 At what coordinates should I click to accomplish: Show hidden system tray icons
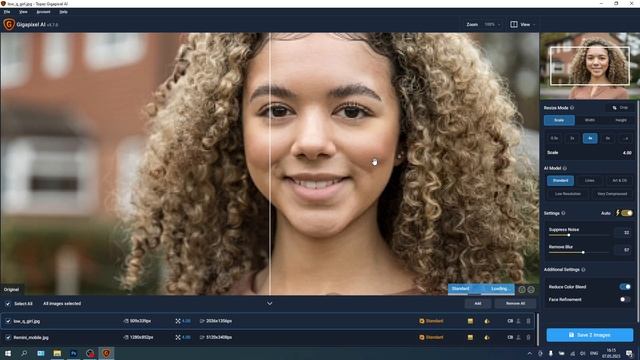(x=529, y=353)
